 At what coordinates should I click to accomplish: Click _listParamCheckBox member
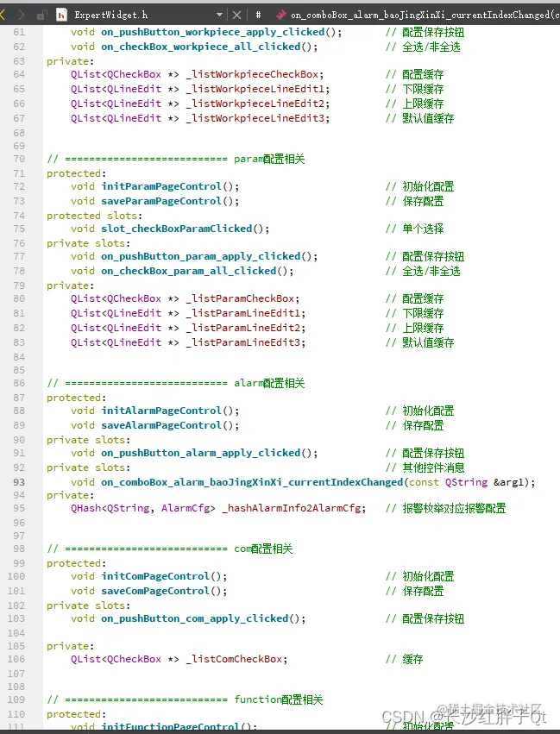pyautogui.click(x=240, y=298)
